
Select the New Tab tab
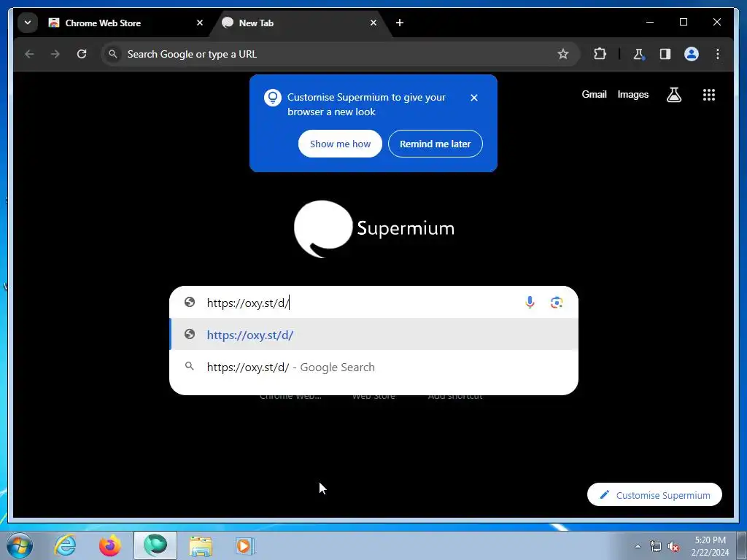tap(300, 23)
